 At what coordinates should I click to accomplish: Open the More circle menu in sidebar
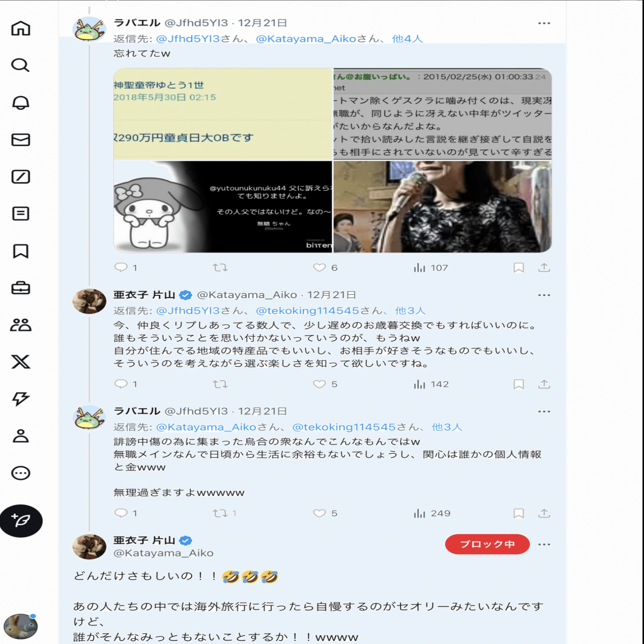coord(21,473)
